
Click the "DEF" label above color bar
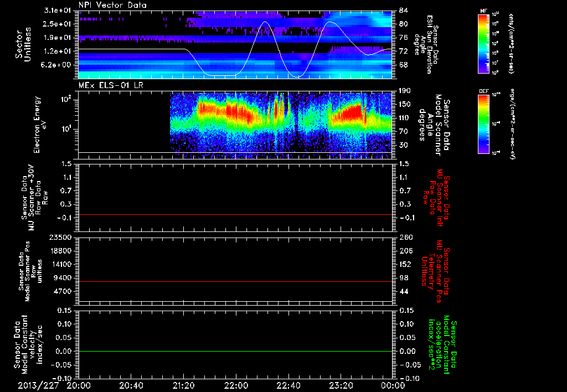483,91
